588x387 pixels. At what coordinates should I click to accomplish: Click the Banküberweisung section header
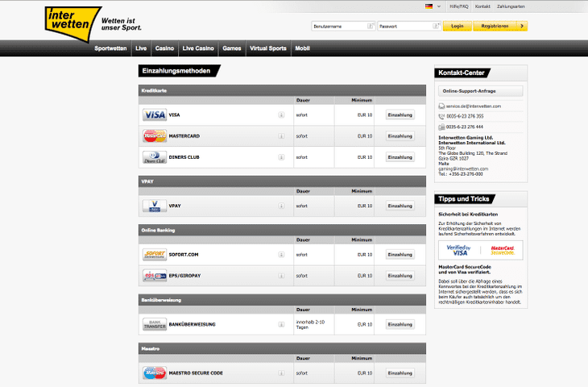[x=282, y=300]
